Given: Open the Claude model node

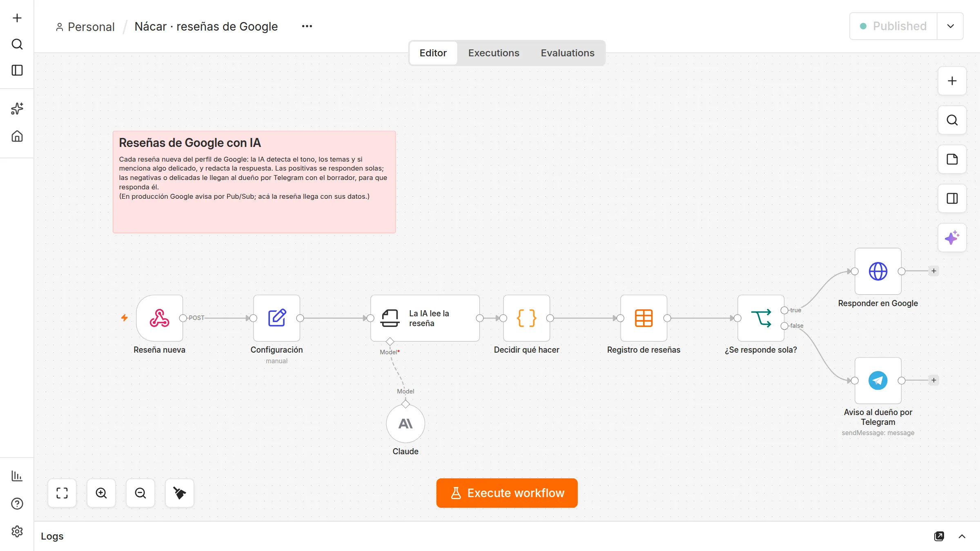Looking at the screenshot, I should [405, 424].
